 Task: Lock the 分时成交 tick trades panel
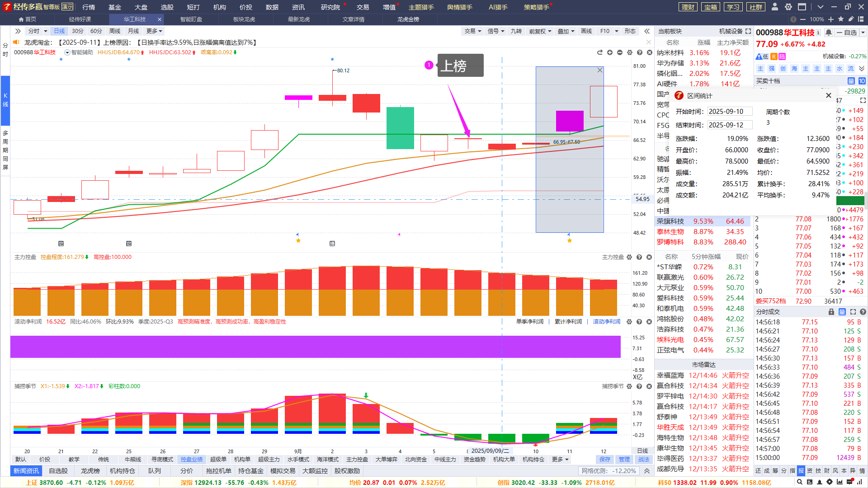[831, 312]
